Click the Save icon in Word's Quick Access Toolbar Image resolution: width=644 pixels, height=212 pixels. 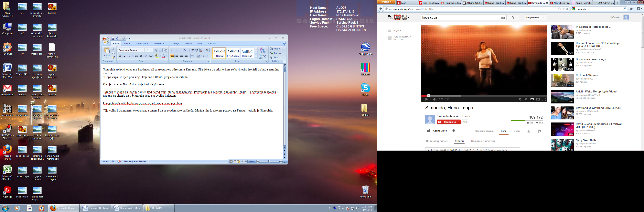(113, 38)
